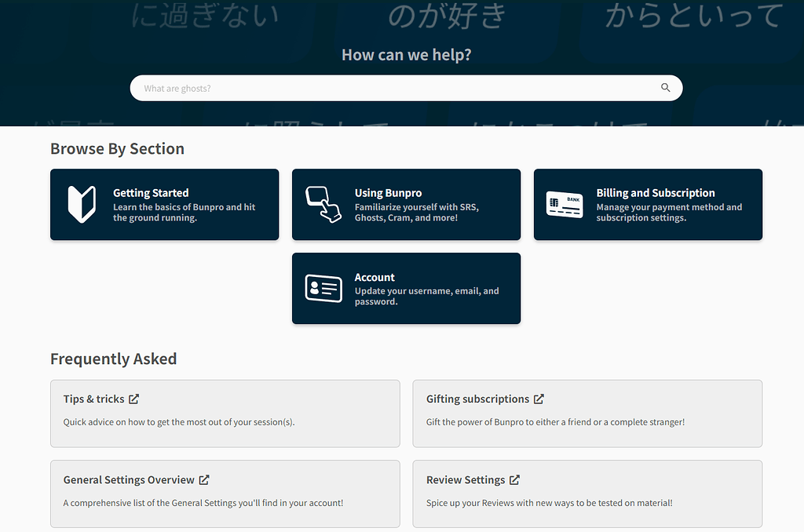Open the Account section card

tap(406, 288)
